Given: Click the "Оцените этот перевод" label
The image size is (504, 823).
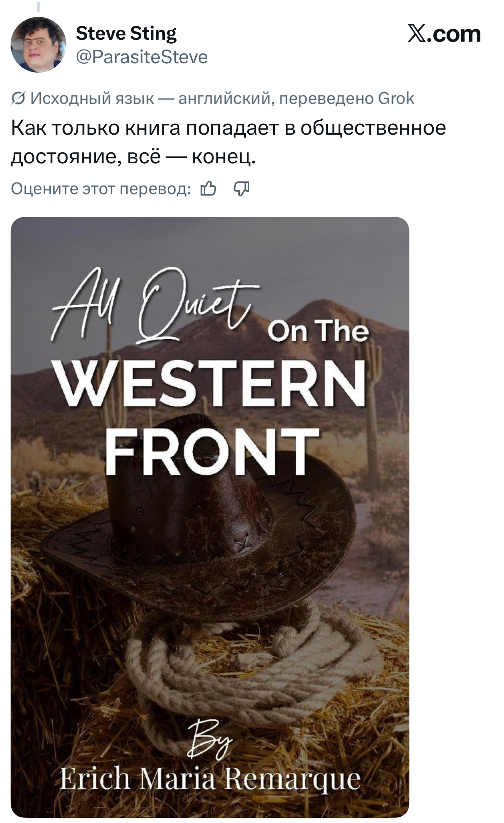Looking at the screenshot, I should click(x=101, y=189).
